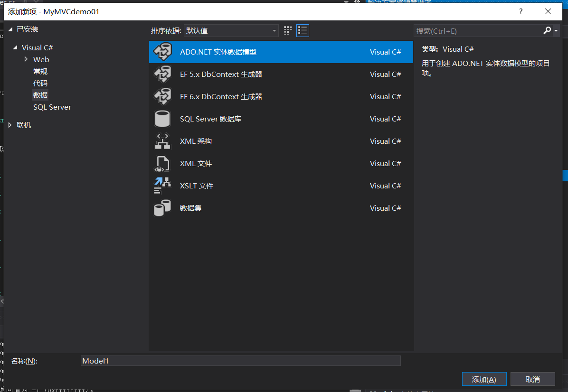Click the 取消 button
568x392 pixels.
533,379
